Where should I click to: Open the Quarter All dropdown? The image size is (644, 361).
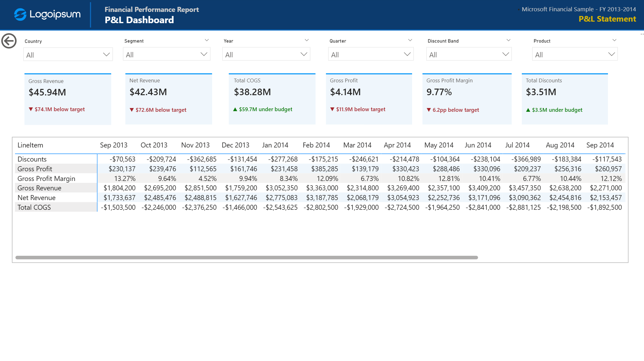[371, 54]
